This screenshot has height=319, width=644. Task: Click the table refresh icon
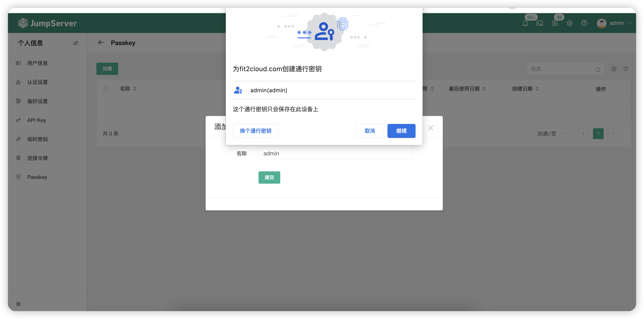(626, 69)
